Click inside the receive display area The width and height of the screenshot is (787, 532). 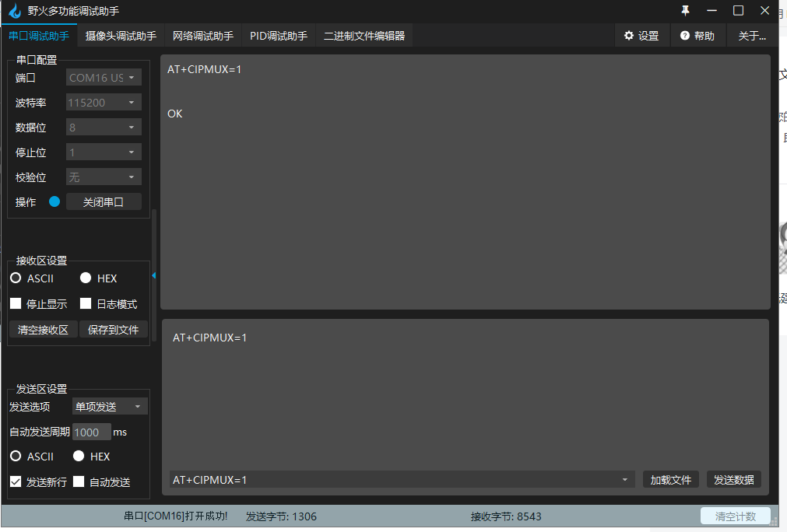click(x=466, y=181)
